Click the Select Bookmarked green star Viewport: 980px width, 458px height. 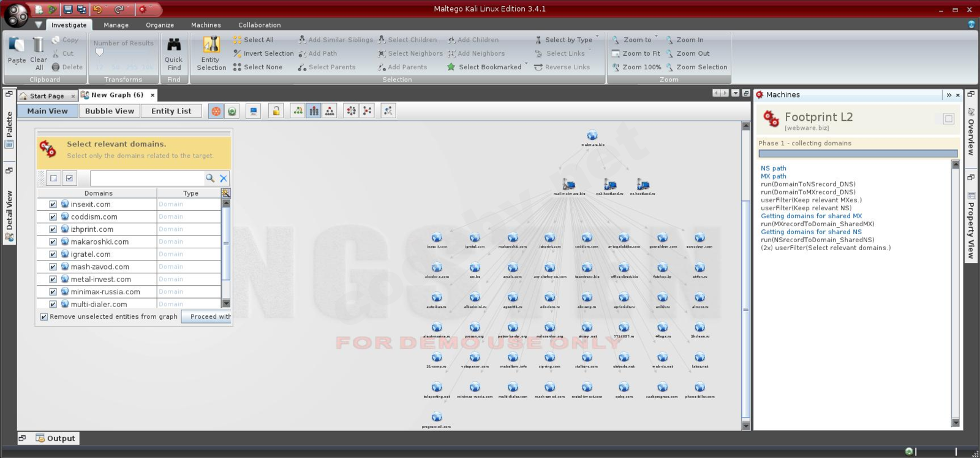451,67
